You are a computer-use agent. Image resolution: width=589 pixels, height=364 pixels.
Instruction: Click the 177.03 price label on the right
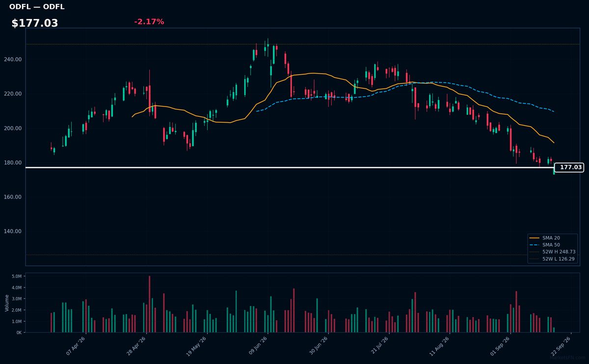pos(569,167)
